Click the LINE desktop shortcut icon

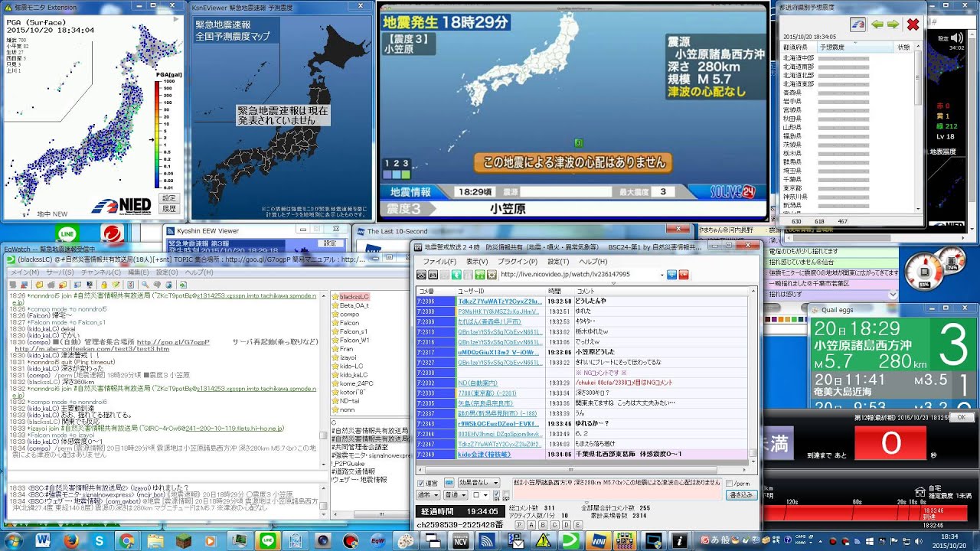click(67, 234)
